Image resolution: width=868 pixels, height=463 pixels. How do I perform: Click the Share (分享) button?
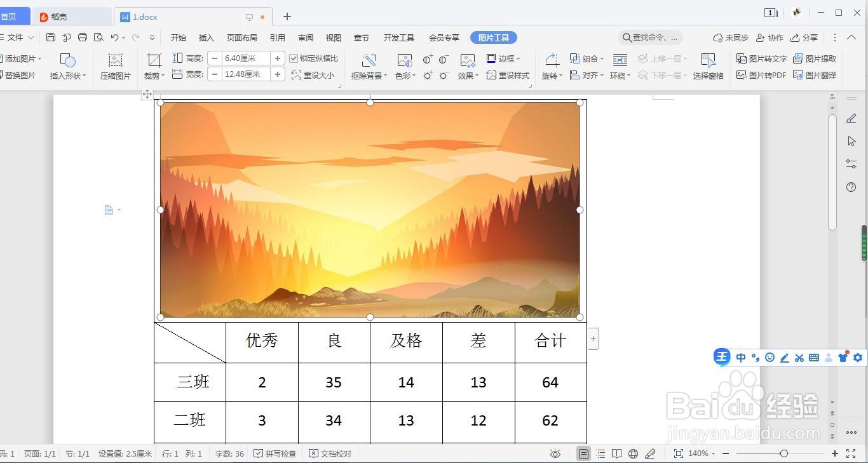[804, 37]
